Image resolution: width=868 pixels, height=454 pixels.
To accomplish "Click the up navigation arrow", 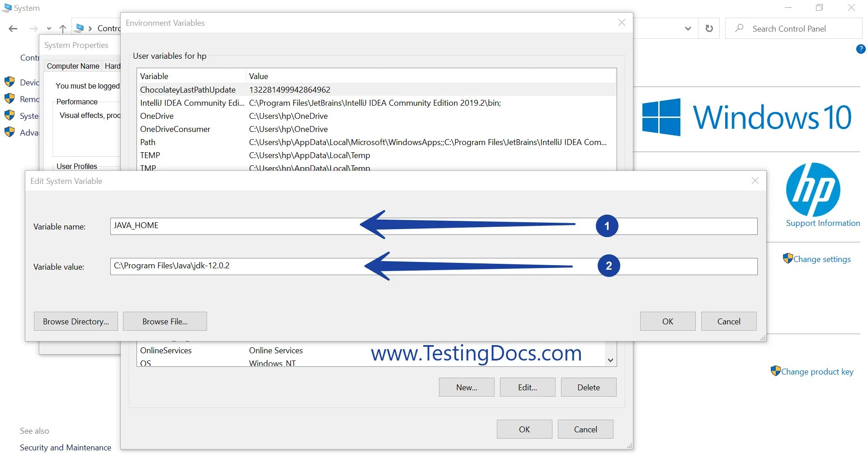I will [x=62, y=28].
